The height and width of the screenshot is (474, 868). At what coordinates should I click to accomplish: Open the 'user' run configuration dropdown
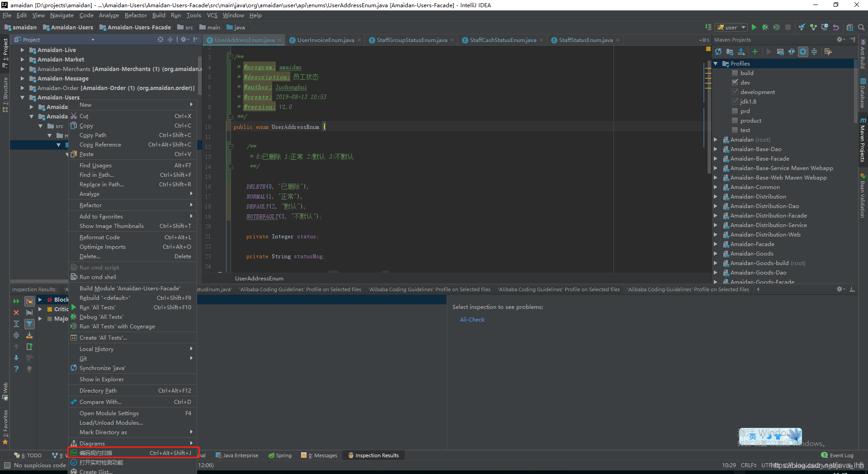click(731, 27)
